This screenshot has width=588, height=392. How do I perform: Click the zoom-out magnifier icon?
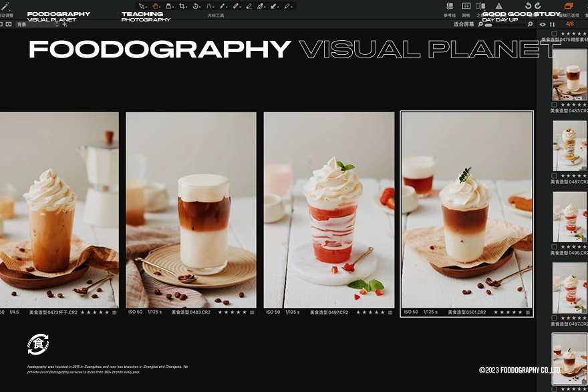pyautogui.click(x=480, y=24)
